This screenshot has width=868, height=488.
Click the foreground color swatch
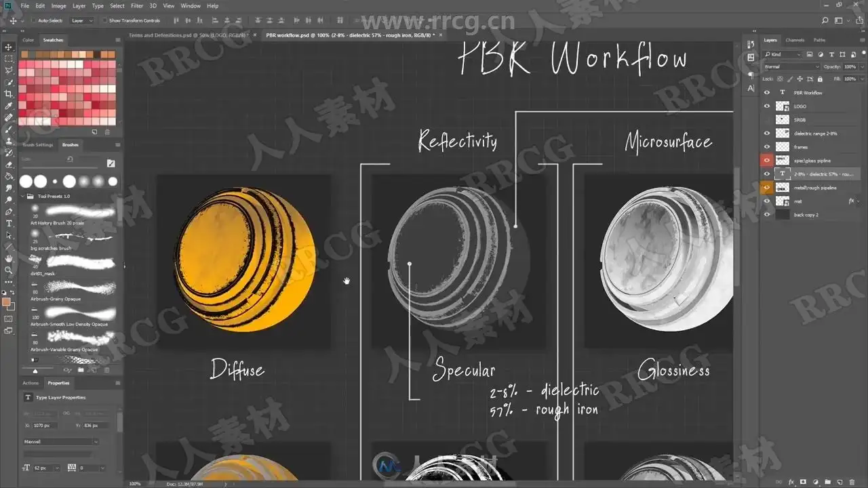[6, 302]
